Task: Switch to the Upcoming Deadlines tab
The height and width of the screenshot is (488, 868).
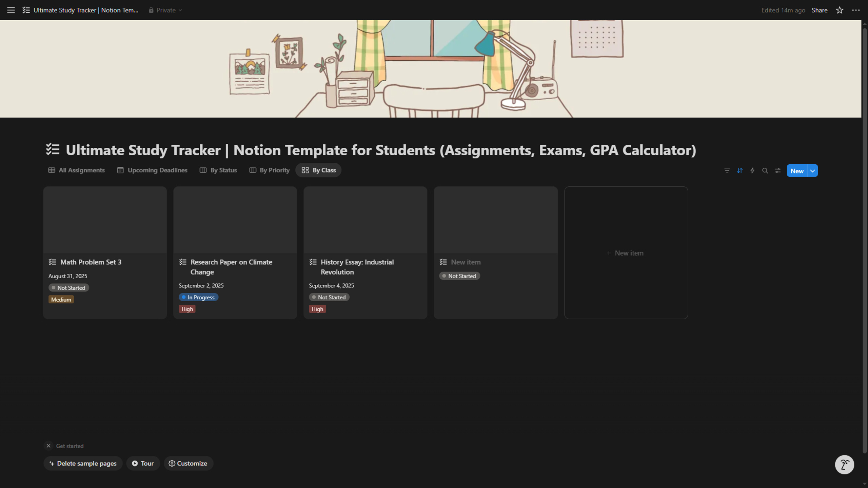Action: (x=152, y=170)
